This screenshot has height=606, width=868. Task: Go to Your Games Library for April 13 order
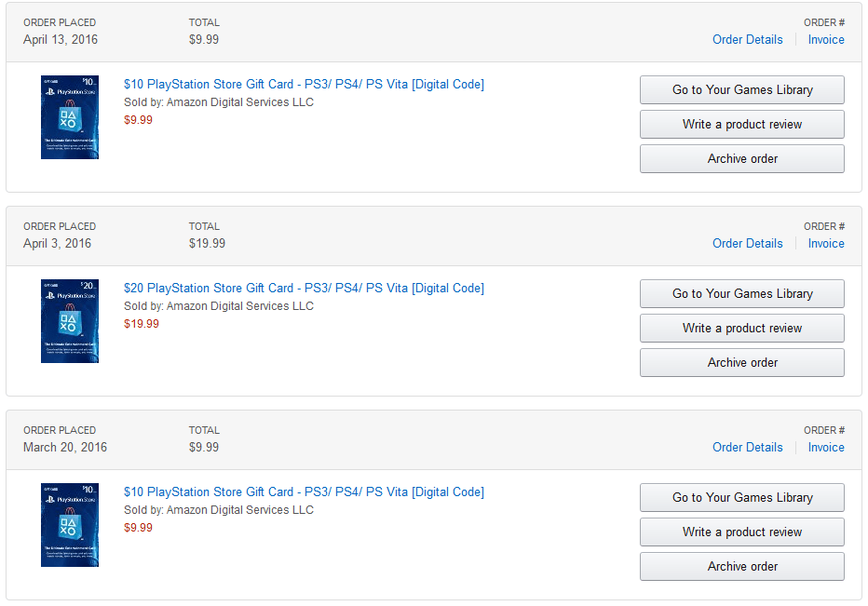(742, 90)
